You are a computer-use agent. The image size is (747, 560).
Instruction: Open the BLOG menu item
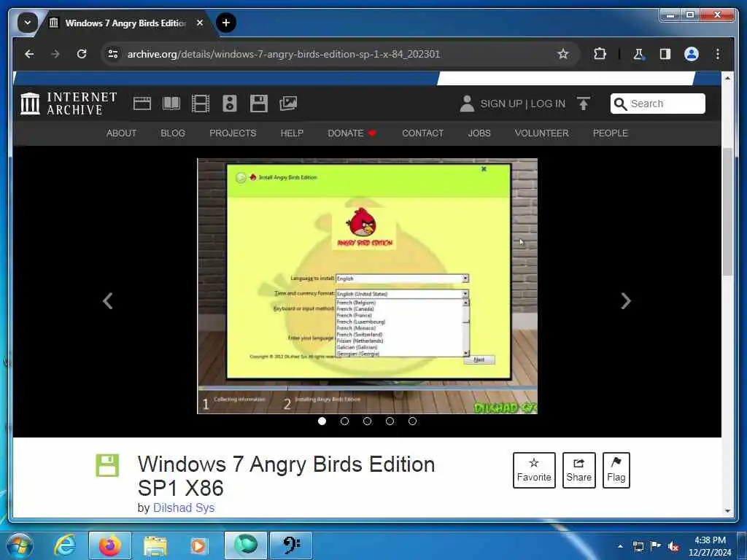click(x=172, y=133)
